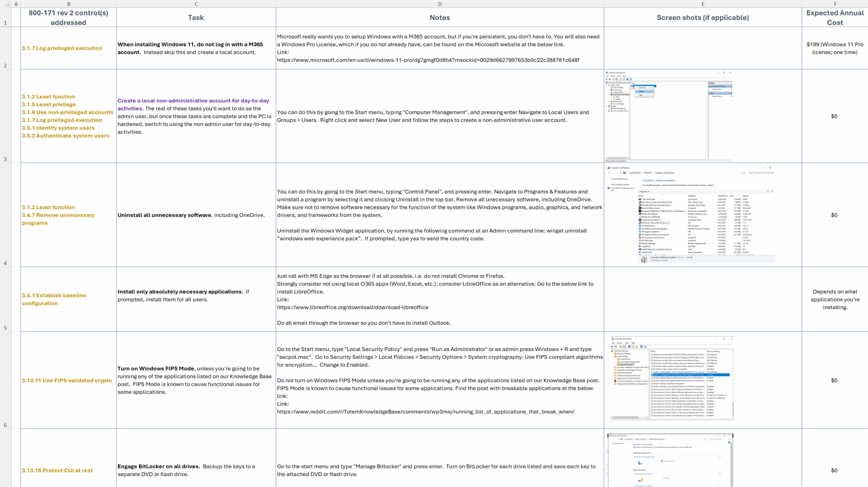This screenshot has width=868, height=487.
Task: Select column B header
Action: point(68,4)
